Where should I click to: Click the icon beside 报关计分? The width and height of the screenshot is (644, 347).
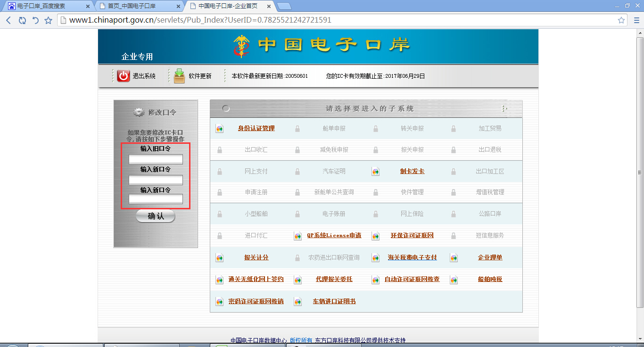pyautogui.click(x=219, y=258)
